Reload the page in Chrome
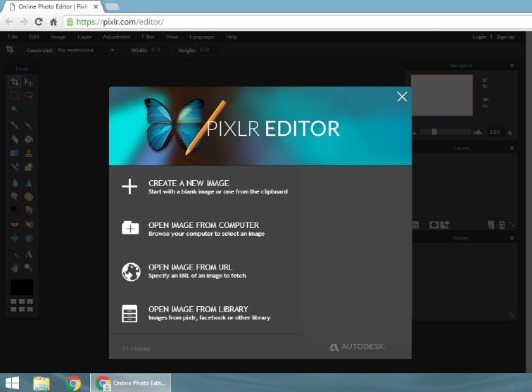Screen dimensions: 532x392 pos(39,22)
